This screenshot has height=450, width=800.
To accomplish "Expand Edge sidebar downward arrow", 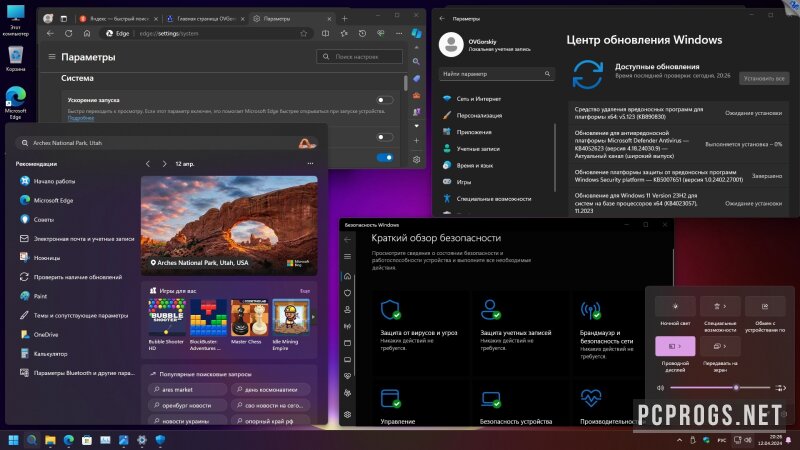I will pyautogui.click(x=416, y=126).
